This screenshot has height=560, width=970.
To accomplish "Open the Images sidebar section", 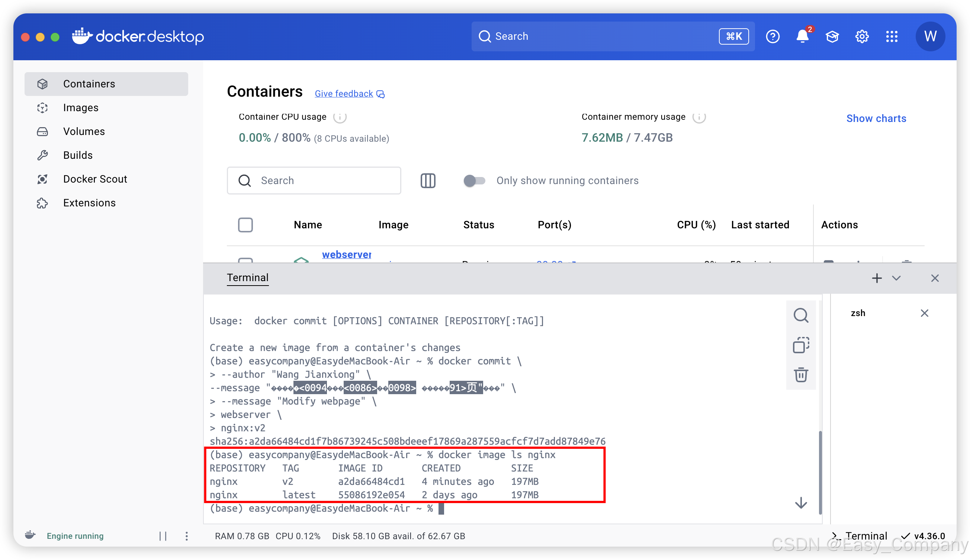I will pos(81,108).
